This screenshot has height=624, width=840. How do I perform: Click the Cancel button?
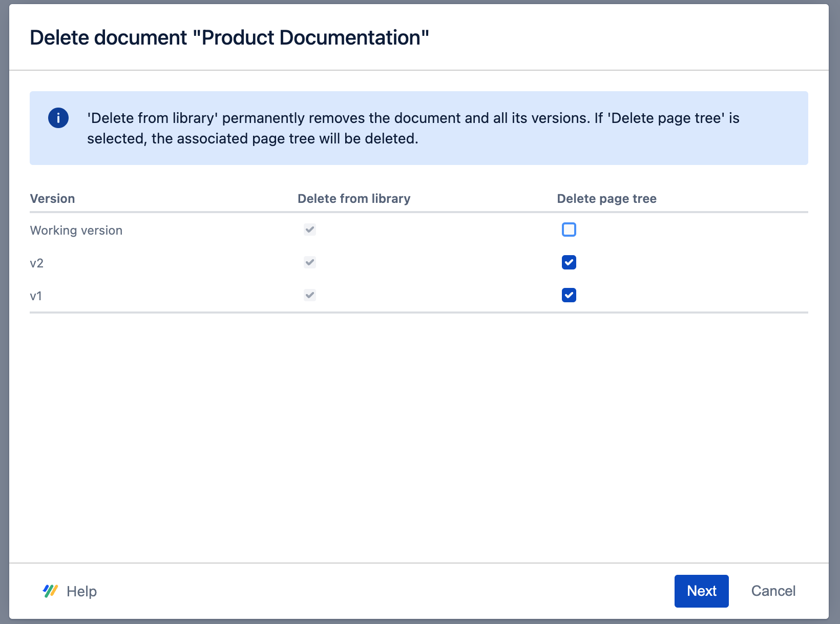coord(773,591)
